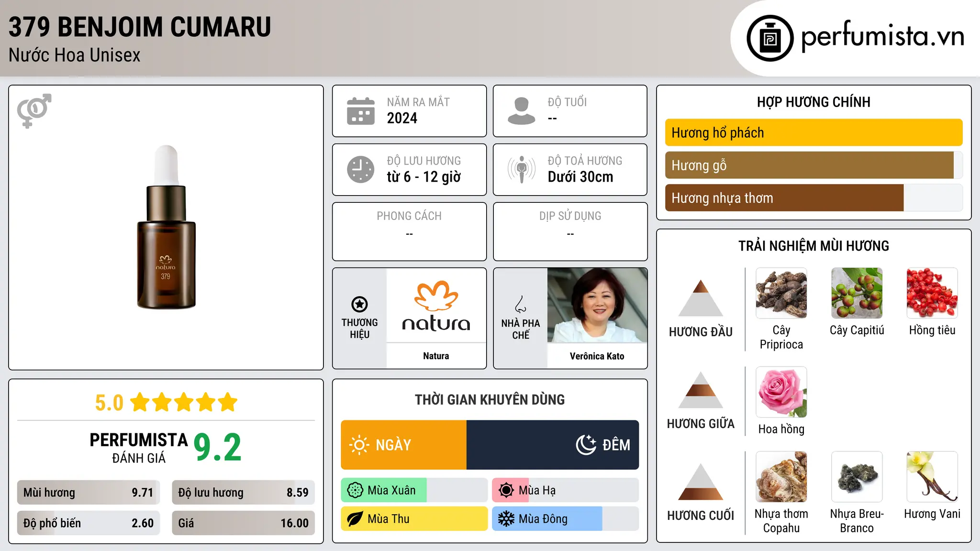Screen dimensions: 980x551
Task: Click the 379 BENJOIM CUMARU title
Action: pyautogui.click(x=140, y=27)
